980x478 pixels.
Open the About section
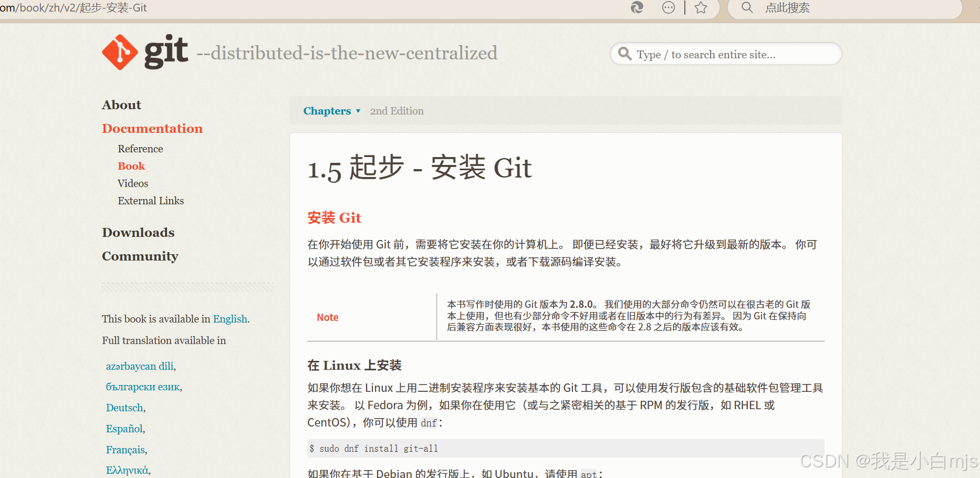point(121,105)
